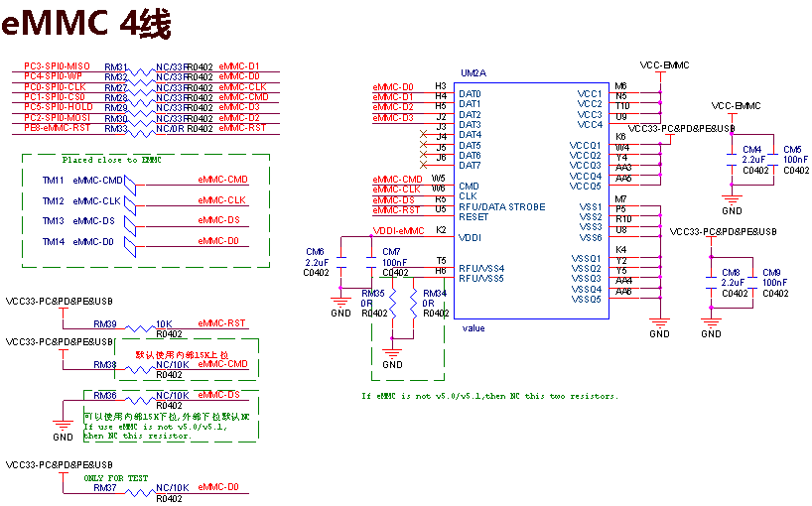This screenshot has height=506, width=812.
Task: Select the RM34 0R resistor symbol
Action: pyautogui.click(x=416, y=303)
